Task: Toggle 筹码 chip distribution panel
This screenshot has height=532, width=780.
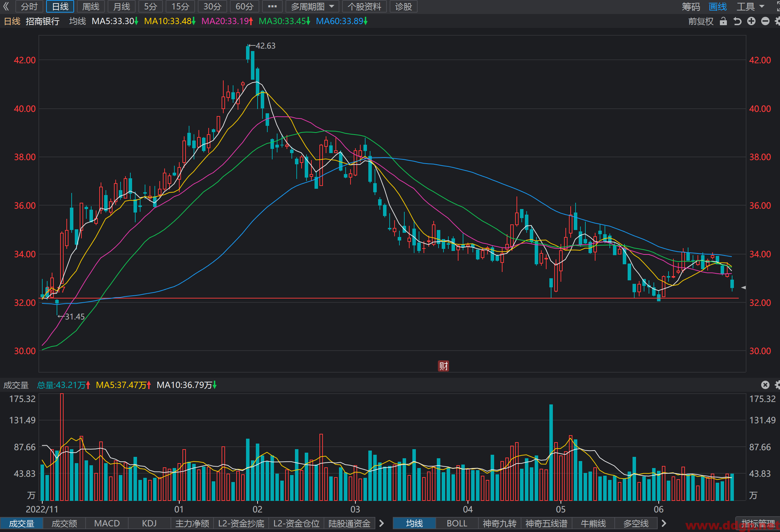Action: [691, 7]
